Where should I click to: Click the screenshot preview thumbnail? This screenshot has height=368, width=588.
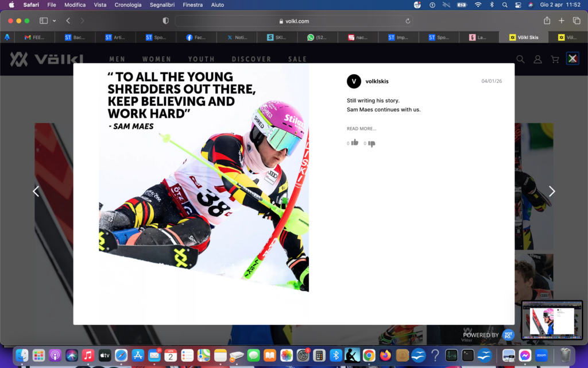[552, 319]
